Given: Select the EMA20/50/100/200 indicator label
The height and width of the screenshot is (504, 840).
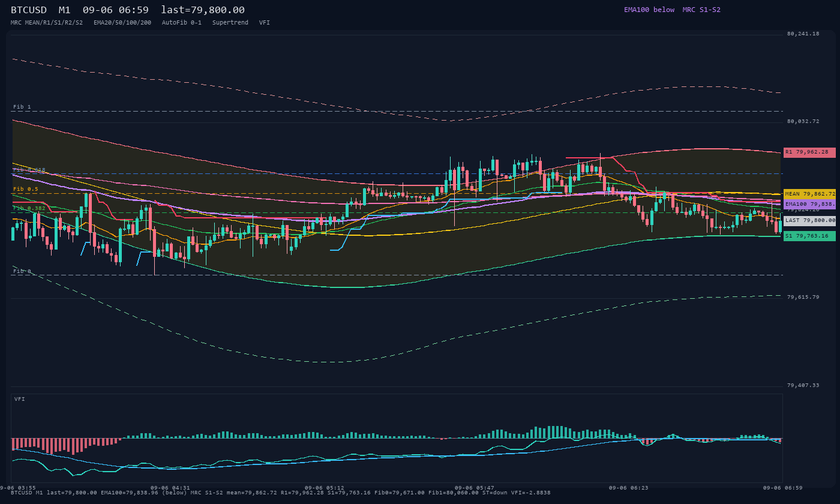Looking at the screenshot, I should (x=122, y=22).
